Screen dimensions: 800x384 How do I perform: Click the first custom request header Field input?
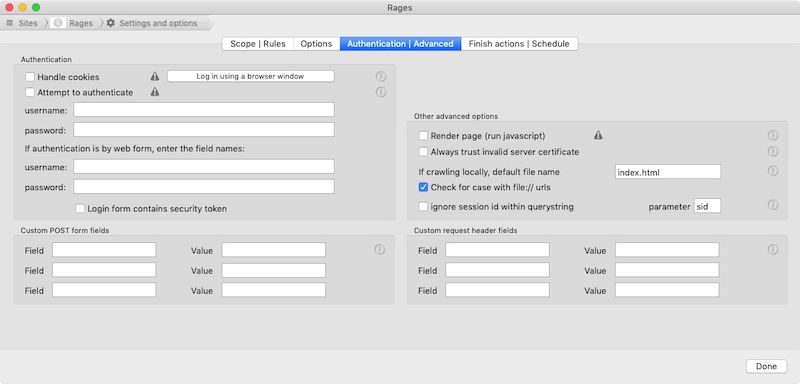497,250
